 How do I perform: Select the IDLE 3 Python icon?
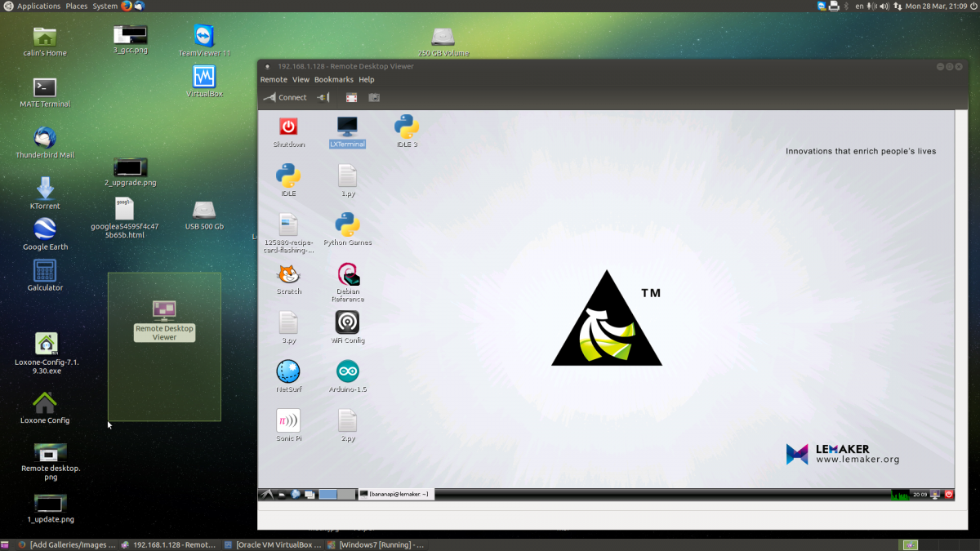[x=407, y=127]
